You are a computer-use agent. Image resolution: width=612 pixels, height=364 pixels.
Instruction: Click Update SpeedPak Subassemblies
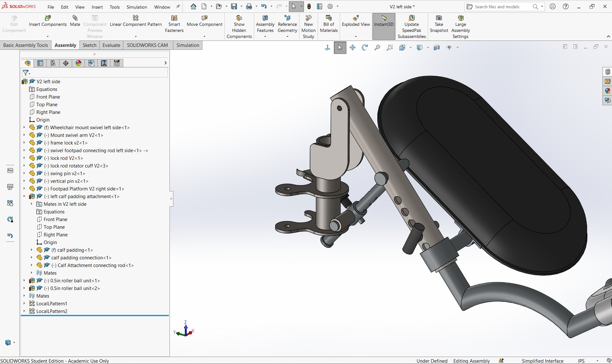pos(412,27)
